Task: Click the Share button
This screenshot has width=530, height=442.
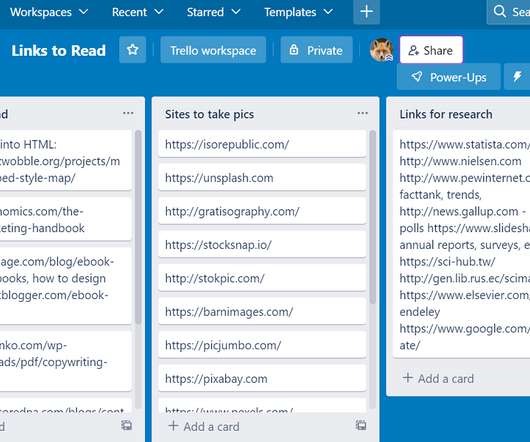Action: click(x=431, y=50)
